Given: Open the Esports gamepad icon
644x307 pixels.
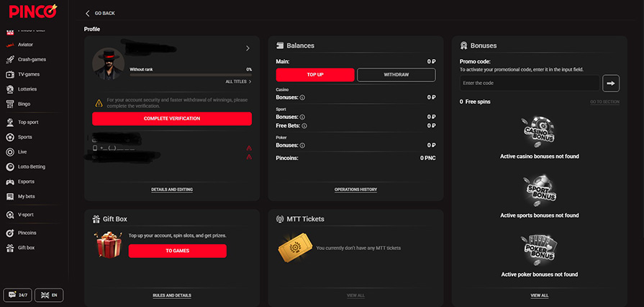Looking at the screenshot, I should (10, 182).
